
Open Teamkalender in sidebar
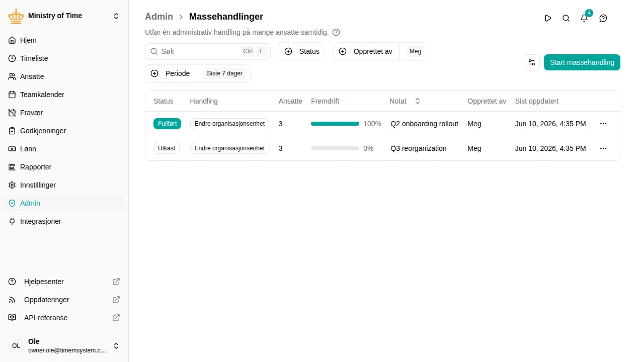click(64, 95)
